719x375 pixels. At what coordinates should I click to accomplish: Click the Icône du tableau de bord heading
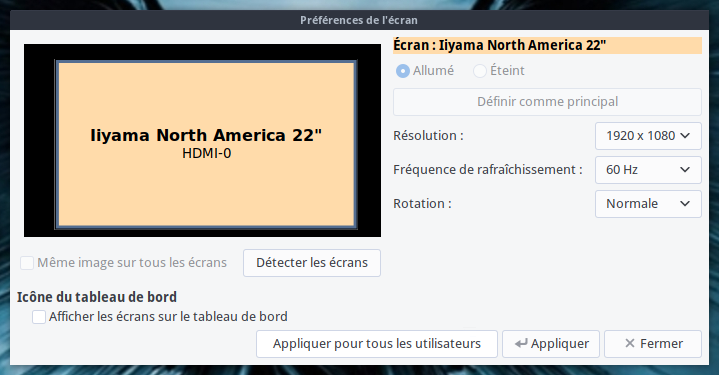click(x=97, y=297)
